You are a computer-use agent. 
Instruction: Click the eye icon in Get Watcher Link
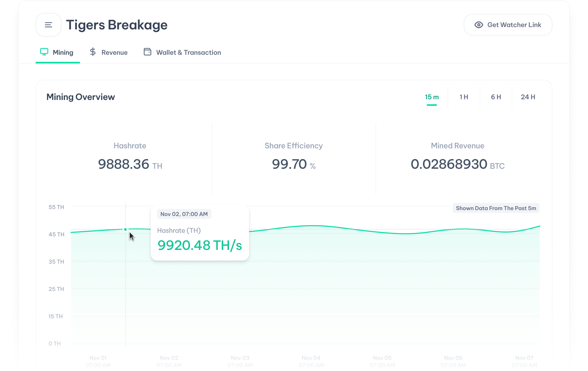click(x=479, y=25)
